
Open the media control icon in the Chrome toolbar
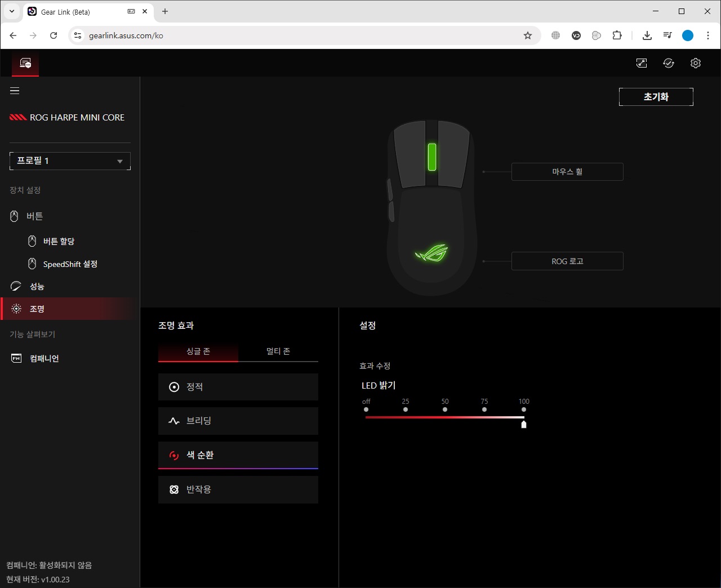(667, 35)
